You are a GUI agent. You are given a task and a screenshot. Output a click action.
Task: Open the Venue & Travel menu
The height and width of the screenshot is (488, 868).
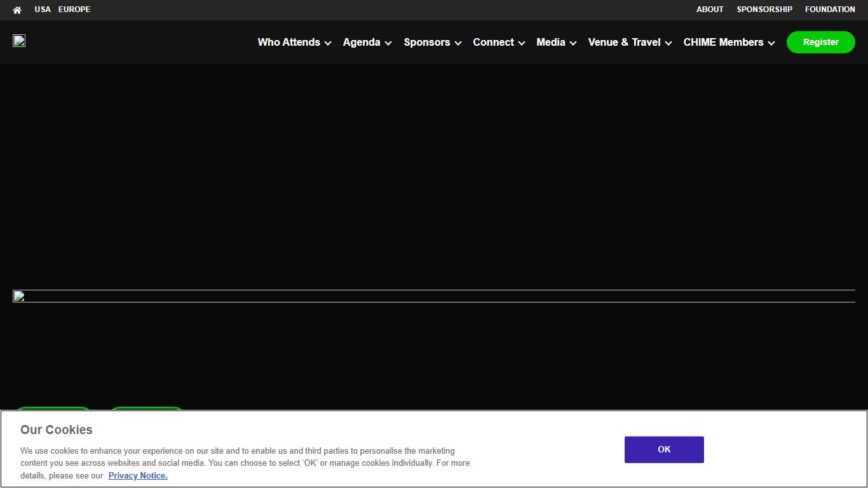(624, 42)
